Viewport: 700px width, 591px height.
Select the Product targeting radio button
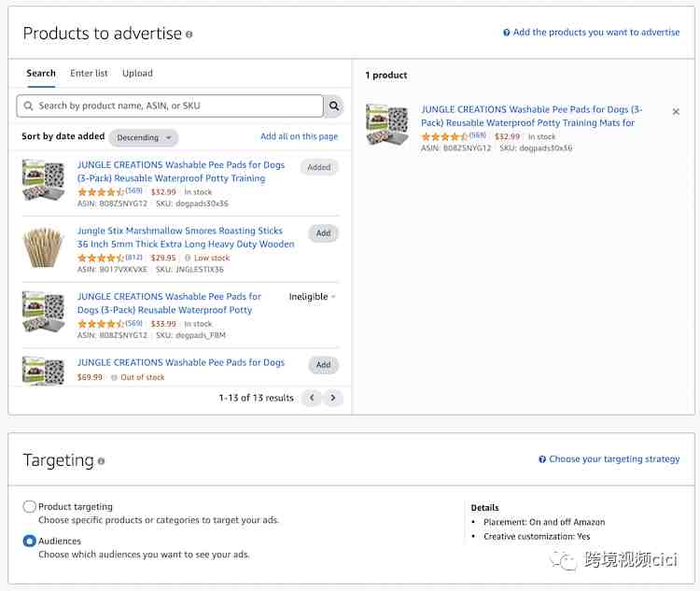click(x=30, y=507)
